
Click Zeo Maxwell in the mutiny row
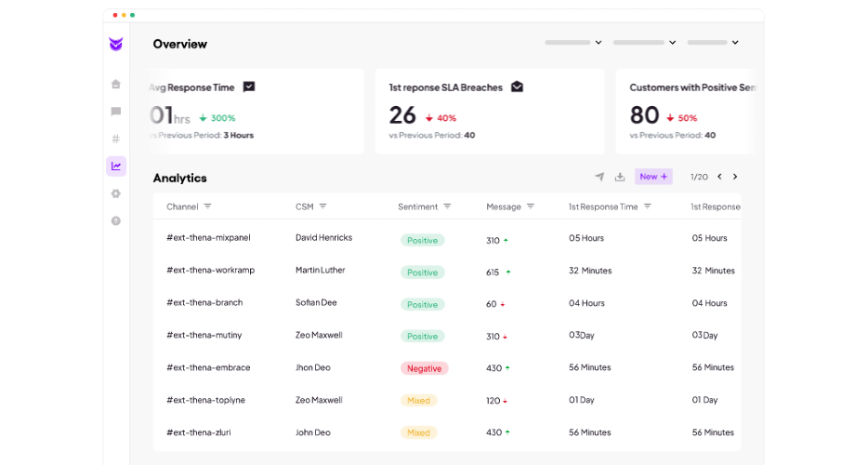tap(319, 336)
